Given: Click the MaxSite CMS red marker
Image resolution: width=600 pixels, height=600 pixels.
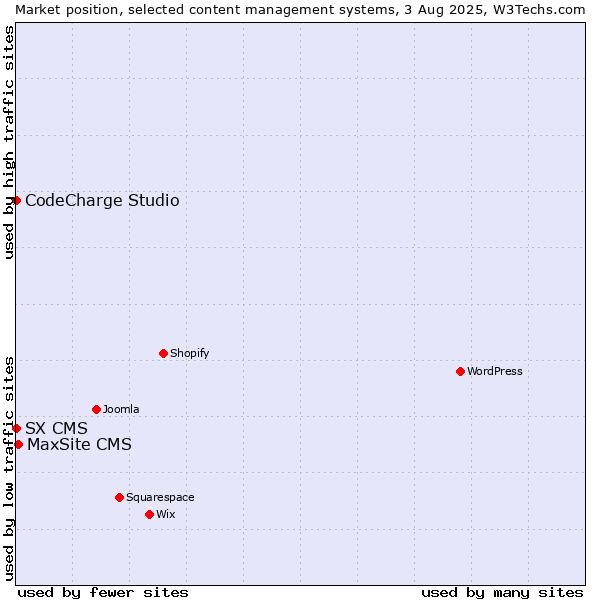Looking at the screenshot, I should point(18,444).
